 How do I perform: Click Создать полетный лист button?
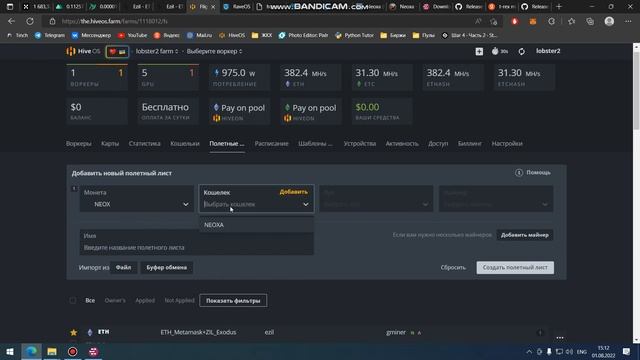(x=515, y=268)
